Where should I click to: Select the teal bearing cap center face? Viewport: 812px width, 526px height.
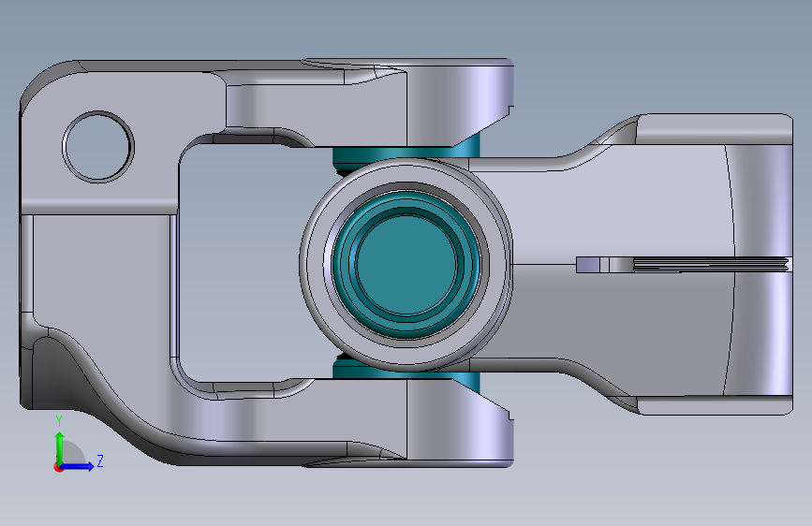point(406,264)
